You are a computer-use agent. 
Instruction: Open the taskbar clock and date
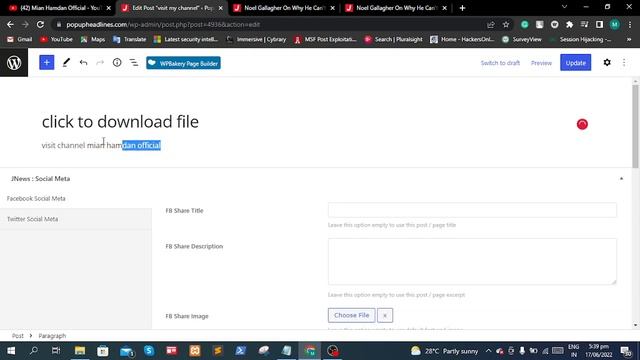tap(599, 351)
